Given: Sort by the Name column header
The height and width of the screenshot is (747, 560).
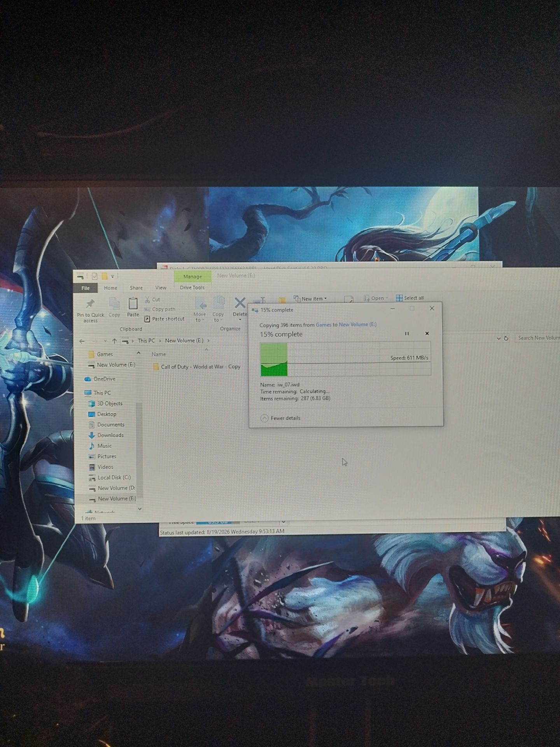Looking at the screenshot, I should [159, 354].
